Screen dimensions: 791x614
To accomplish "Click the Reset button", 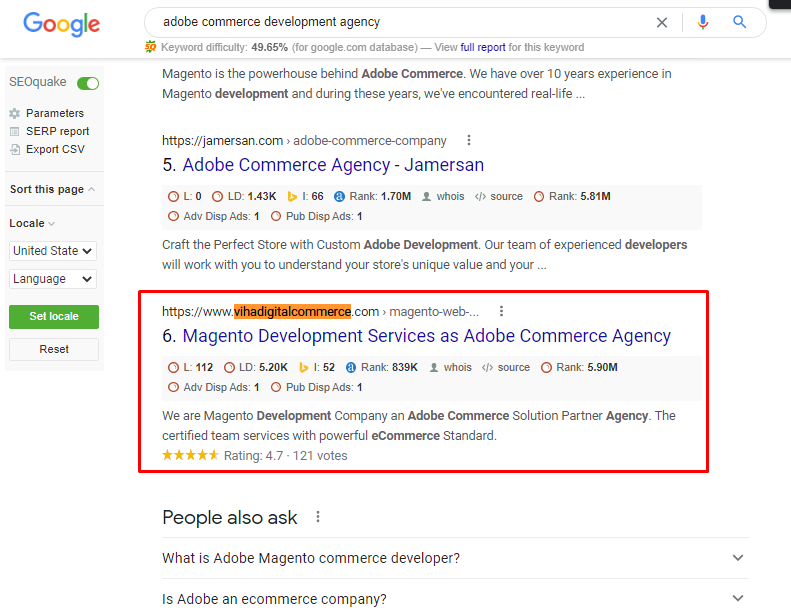I will 54,349.
